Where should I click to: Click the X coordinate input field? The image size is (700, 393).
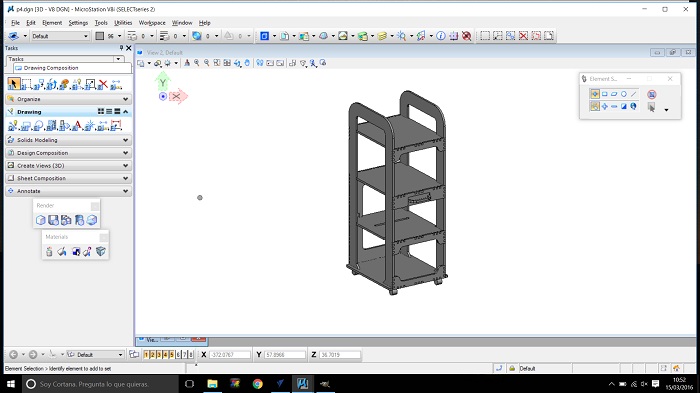(230, 355)
